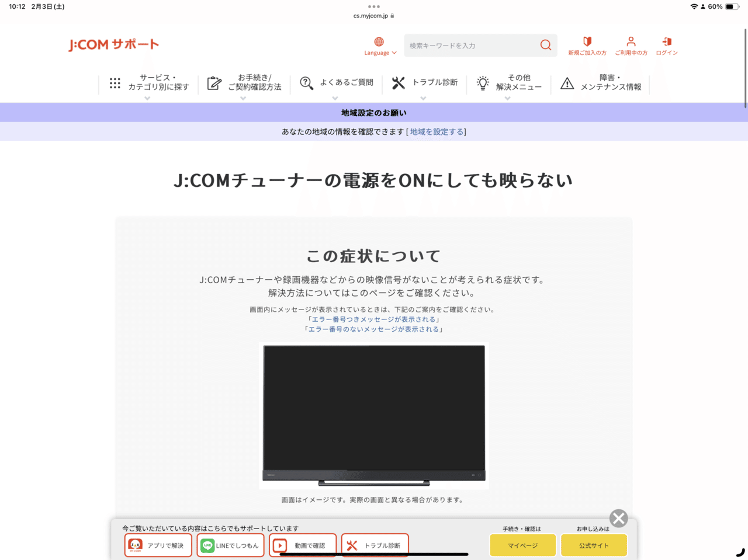Open the J:COM サポート logo home link
Screen dimensions: 748x560
(x=113, y=44)
